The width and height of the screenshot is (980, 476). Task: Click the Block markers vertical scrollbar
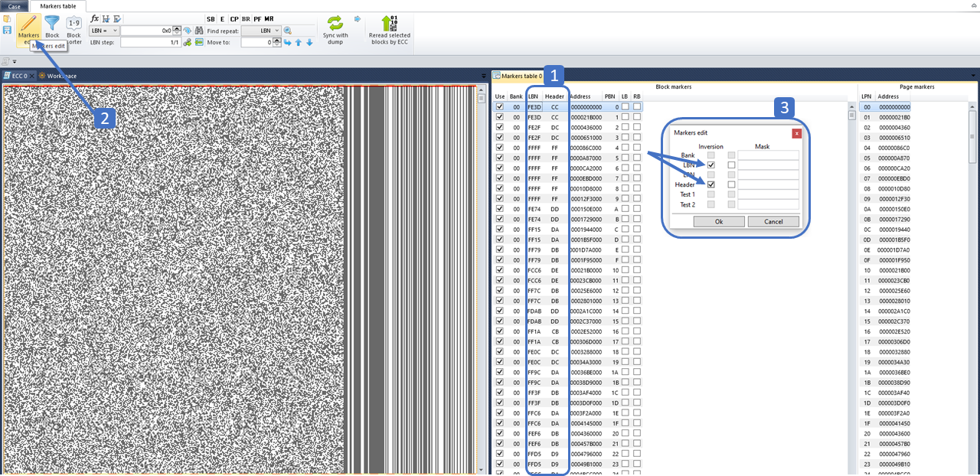[851, 289]
